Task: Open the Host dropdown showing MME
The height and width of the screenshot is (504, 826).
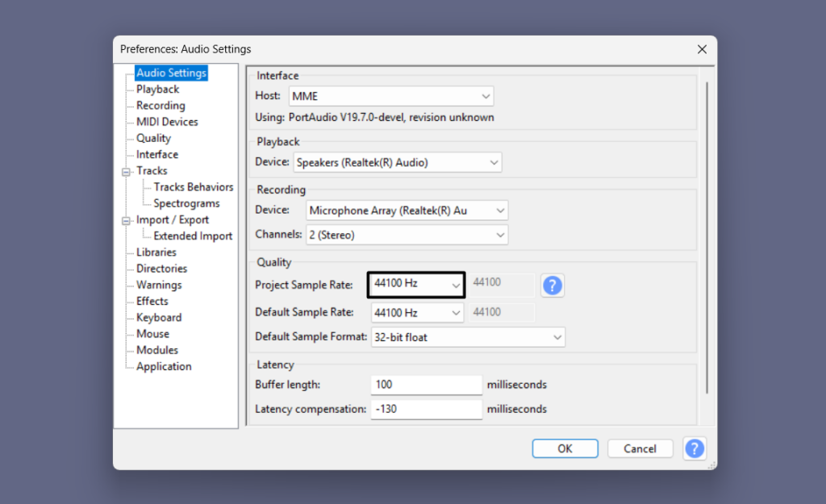Action: [391, 97]
